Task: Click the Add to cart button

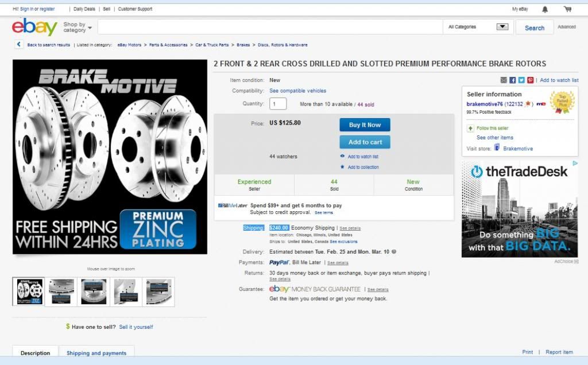Action: pyautogui.click(x=365, y=142)
